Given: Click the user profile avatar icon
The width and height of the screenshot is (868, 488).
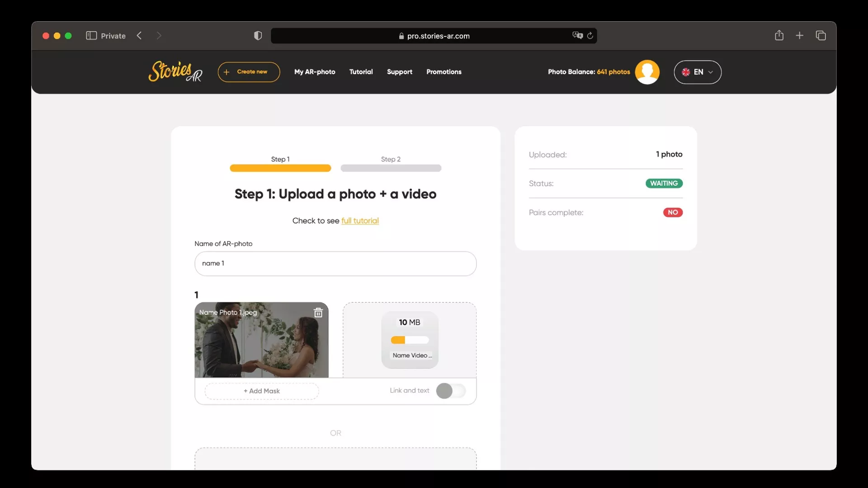Looking at the screenshot, I should [x=647, y=72].
